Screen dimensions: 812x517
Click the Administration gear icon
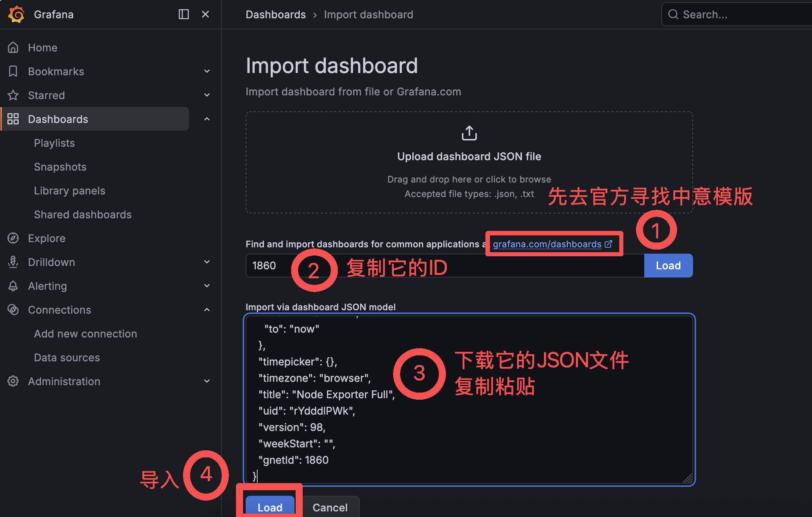coord(13,381)
